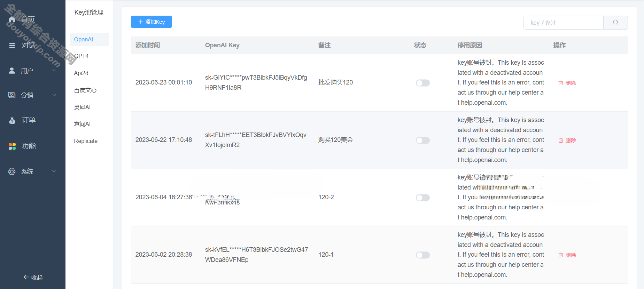Select the 百度文心 key pool tab

click(x=85, y=90)
